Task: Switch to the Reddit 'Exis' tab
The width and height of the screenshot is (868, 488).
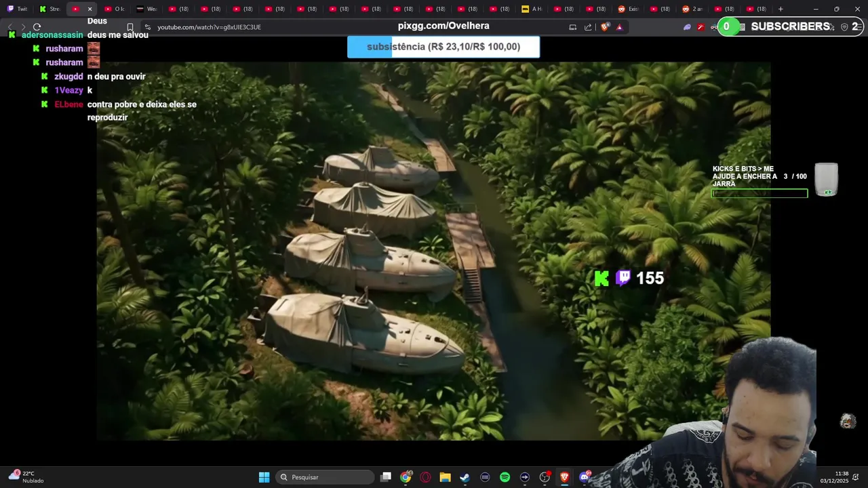Action: coord(629,9)
